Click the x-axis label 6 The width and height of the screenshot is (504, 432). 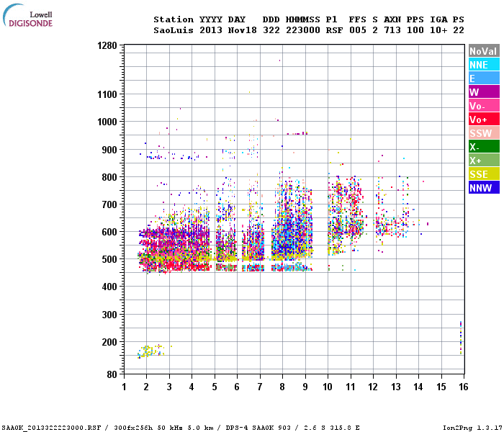[x=237, y=387]
